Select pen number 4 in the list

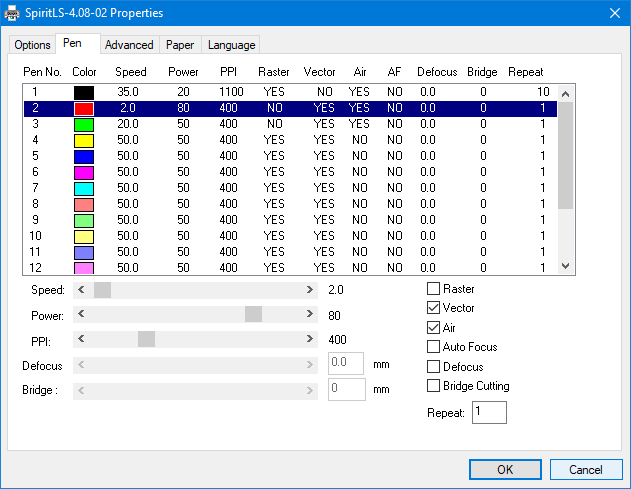[x=290, y=140]
